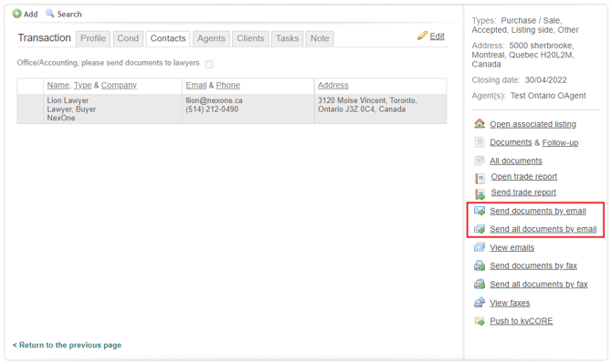Click the Push to kvCORE folder icon
The image size is (612, 364).
(x=480, y=321)
